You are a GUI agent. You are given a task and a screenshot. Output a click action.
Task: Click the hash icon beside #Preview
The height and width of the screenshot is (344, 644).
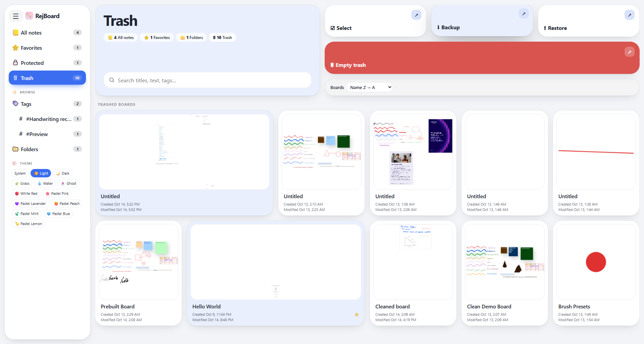21,134
